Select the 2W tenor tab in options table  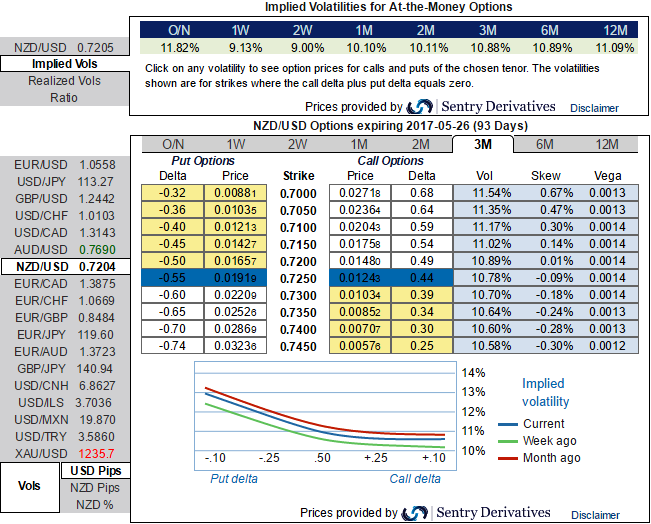click(x=297, y=144)
